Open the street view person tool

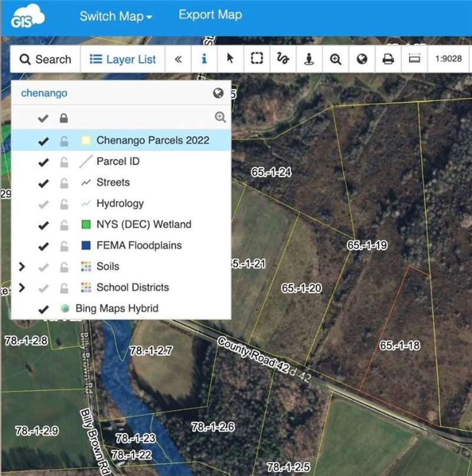(309, 59)
